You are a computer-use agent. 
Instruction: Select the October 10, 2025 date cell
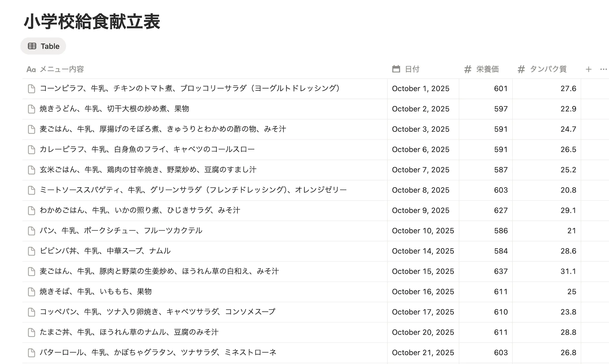(423, 231)
